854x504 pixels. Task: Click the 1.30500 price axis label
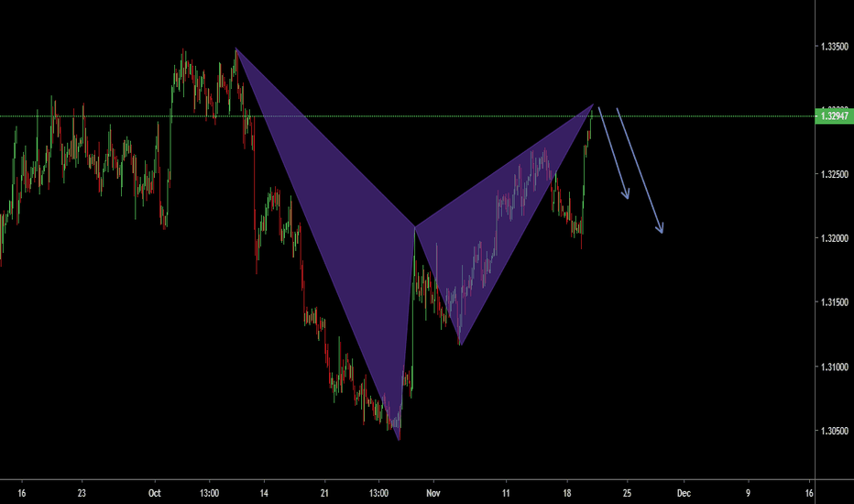[x=834, y=432]
